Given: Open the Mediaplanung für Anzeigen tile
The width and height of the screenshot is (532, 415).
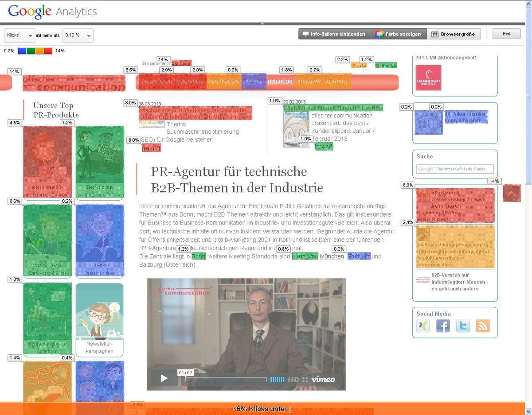Looking at the screenshot, I should [x=47, y=319].
